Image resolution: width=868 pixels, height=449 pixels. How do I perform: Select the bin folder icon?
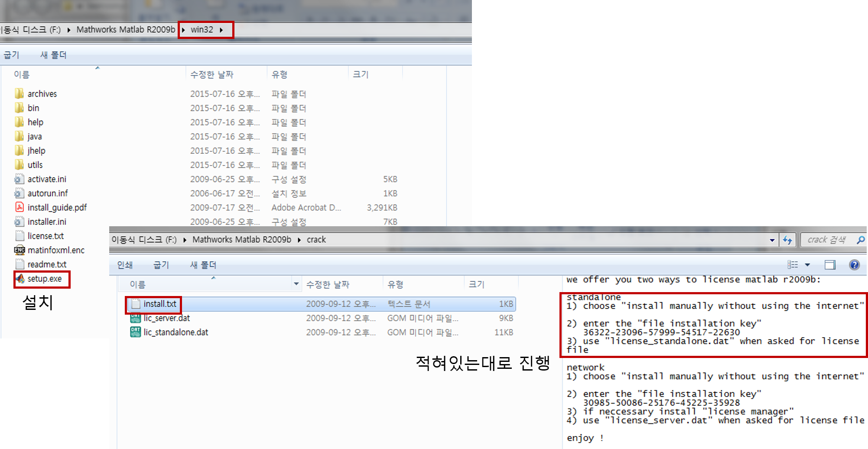tap(19, 108)
